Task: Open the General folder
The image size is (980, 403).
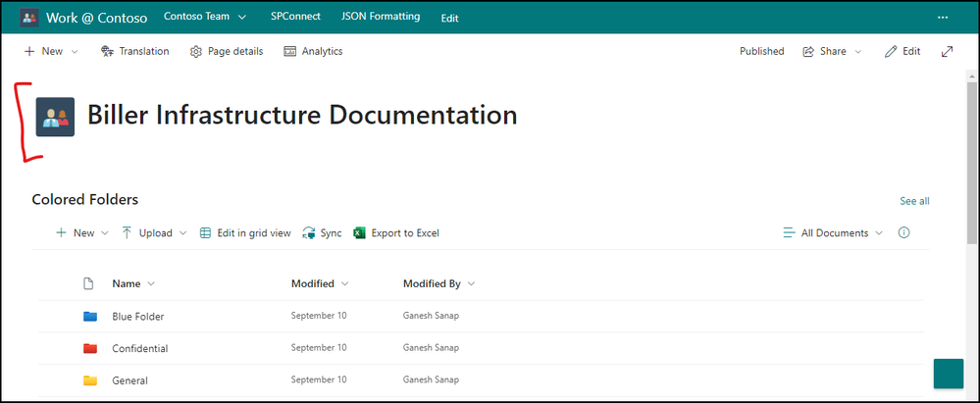Action: click(x=130, y=380)
